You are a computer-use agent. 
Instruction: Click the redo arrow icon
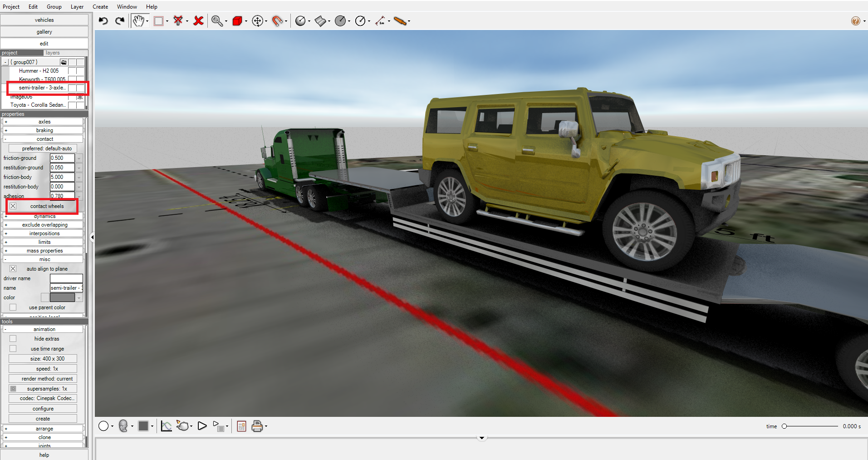click(120, 21)
